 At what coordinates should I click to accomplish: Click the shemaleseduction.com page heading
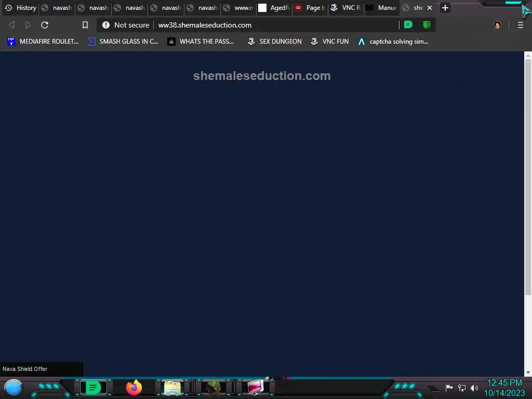pos(262,76)
